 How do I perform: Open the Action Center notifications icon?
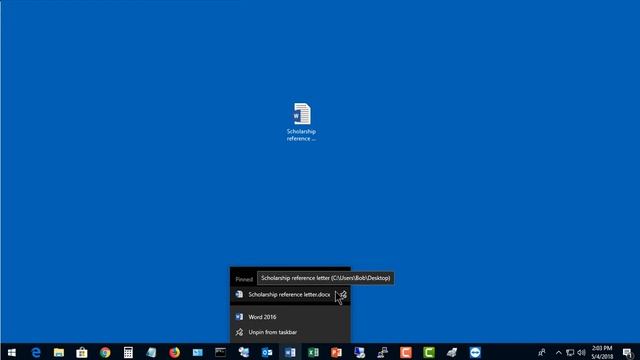pos(627,352)
